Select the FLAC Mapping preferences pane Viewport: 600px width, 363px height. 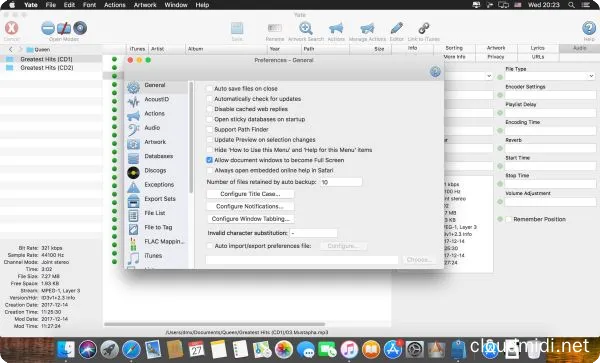[156, 242]
